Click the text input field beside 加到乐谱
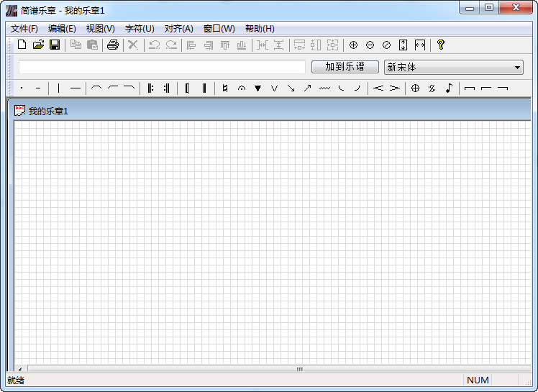This screenshot has width=538, height=392. click(x=162, y=67)
